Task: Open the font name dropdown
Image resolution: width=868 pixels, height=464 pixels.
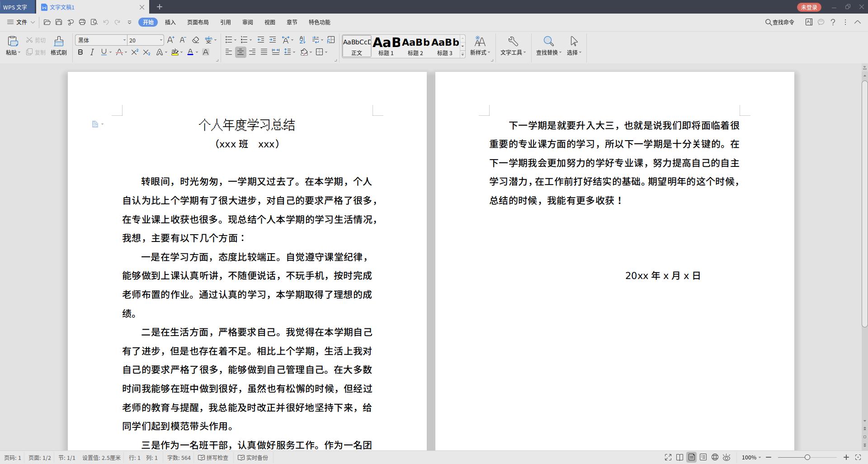Action: pos(125,40)
